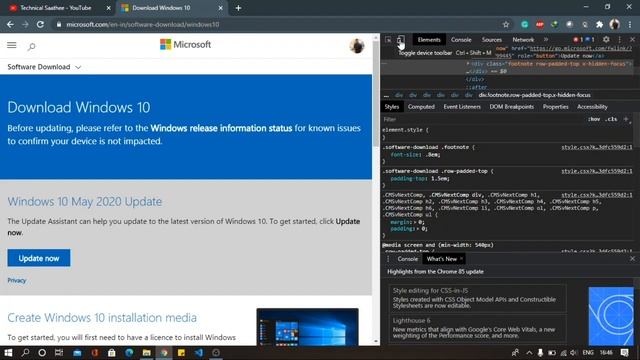Click the What's New blue thumbnail image
The height and width of the screenshot is (360, 640).
(x=611, y=316)
